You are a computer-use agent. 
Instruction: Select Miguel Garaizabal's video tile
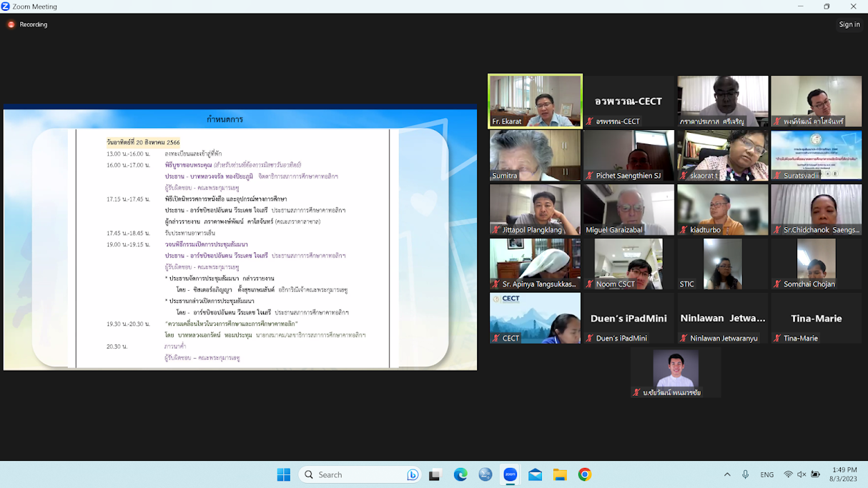pyautogui.click(x=628, y=209)
